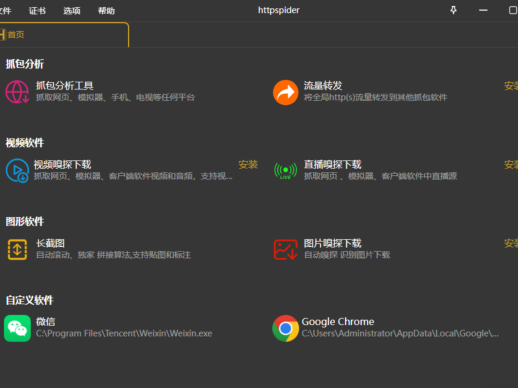Open the 帮助 menu
518x388 pixels.
(106, 11)
